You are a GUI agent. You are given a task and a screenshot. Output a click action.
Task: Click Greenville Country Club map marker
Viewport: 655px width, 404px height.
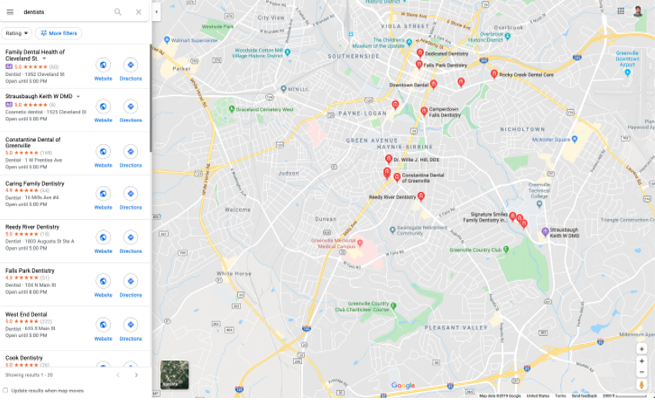click(x=506, y=249)
